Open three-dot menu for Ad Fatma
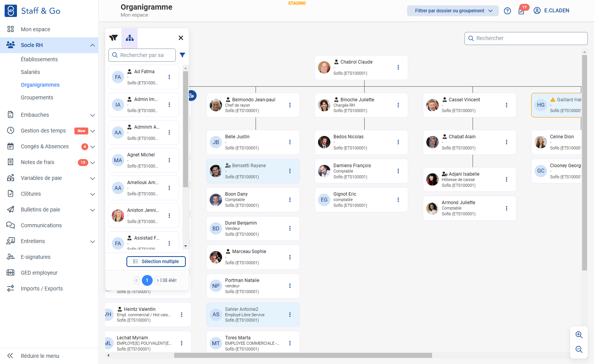The height and width of the screenshot is (364, 594). coord(169,77)
